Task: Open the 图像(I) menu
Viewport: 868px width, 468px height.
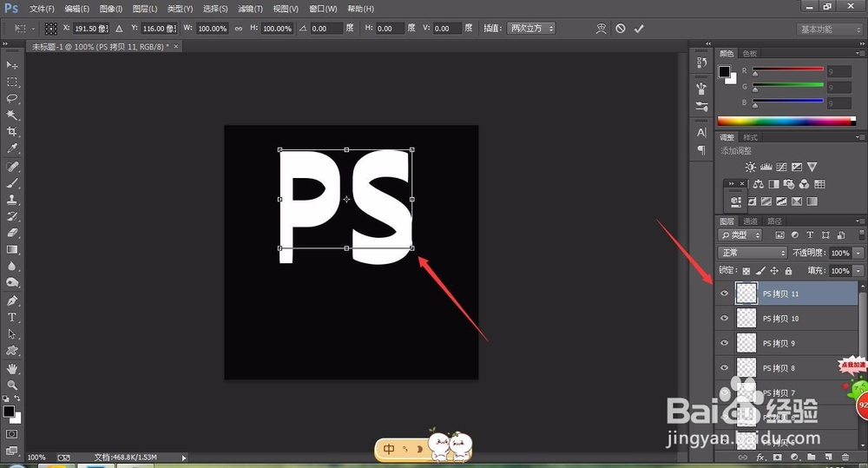Action: pyautogui.click(x=111, y=9)
